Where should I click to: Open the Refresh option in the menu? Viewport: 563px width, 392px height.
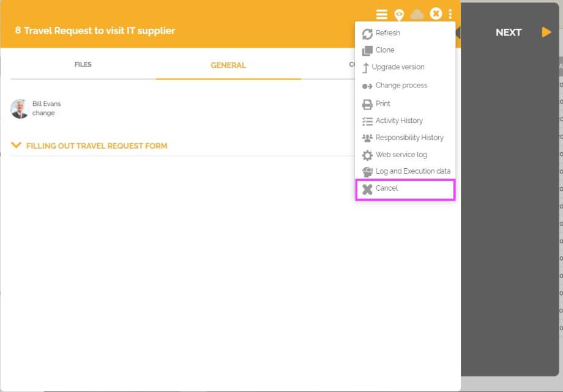[386, 32]
